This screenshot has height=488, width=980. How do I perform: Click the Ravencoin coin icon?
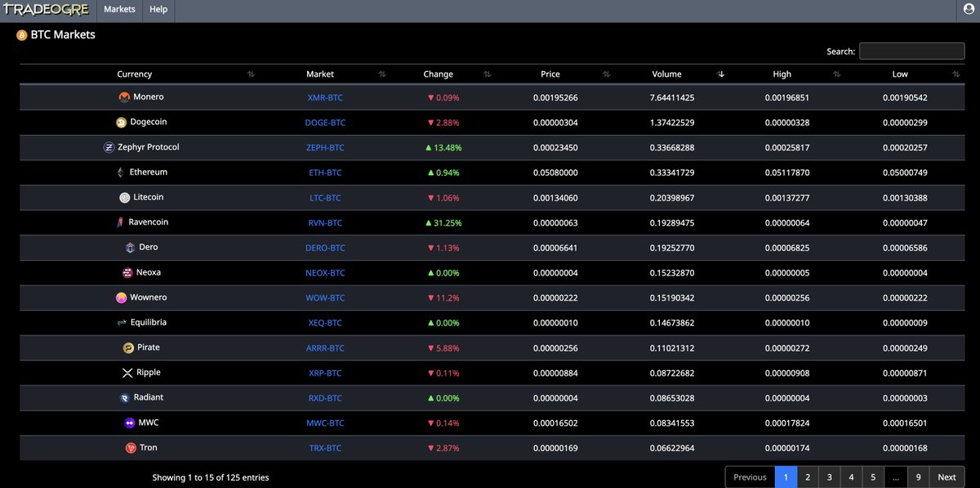120,222
